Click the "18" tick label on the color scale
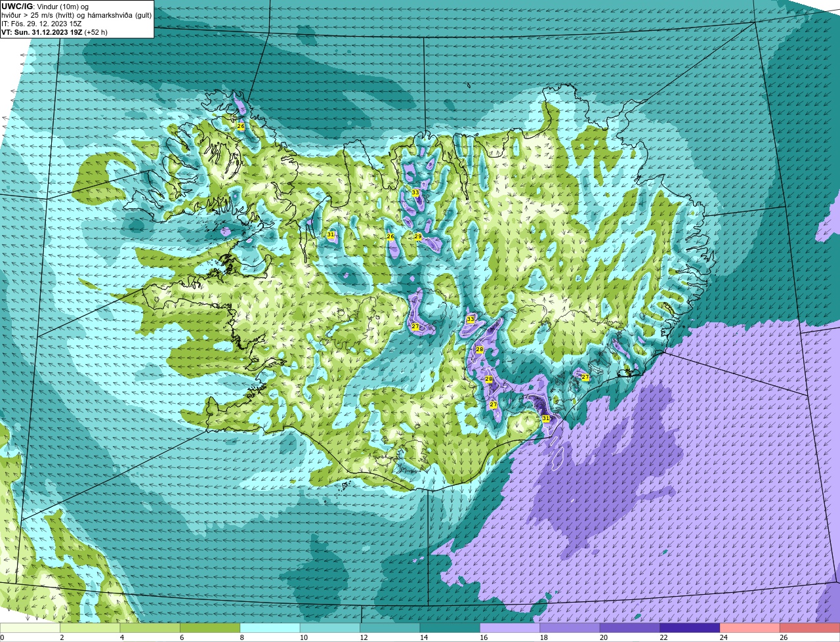The width and height of the screenshot is (840, 642). click(x=543, y=637)
